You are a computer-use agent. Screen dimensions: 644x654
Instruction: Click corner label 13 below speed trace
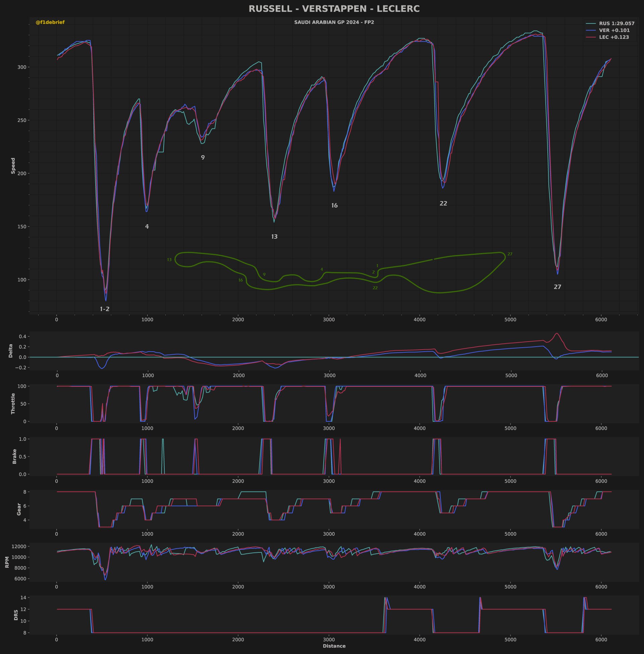click(274, 237)
